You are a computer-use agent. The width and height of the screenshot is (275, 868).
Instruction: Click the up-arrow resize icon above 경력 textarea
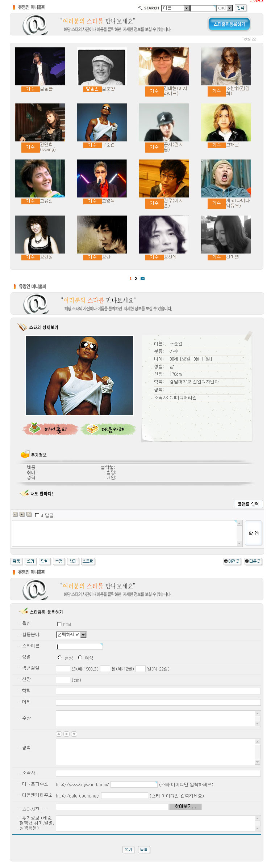pos(59,734)
